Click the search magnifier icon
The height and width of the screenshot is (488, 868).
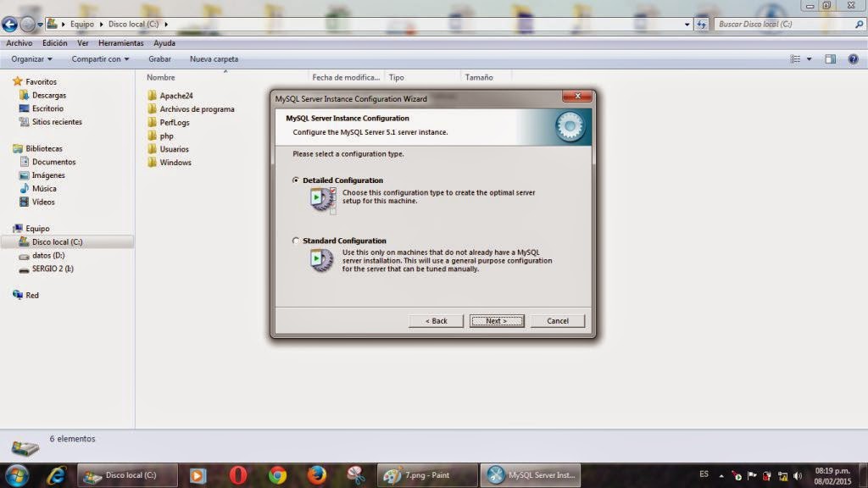859,25
